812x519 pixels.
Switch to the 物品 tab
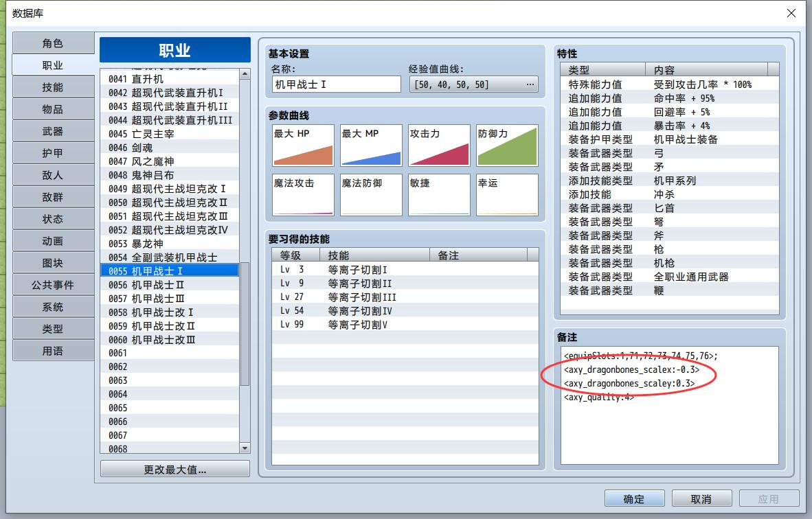tap(53, 109)
